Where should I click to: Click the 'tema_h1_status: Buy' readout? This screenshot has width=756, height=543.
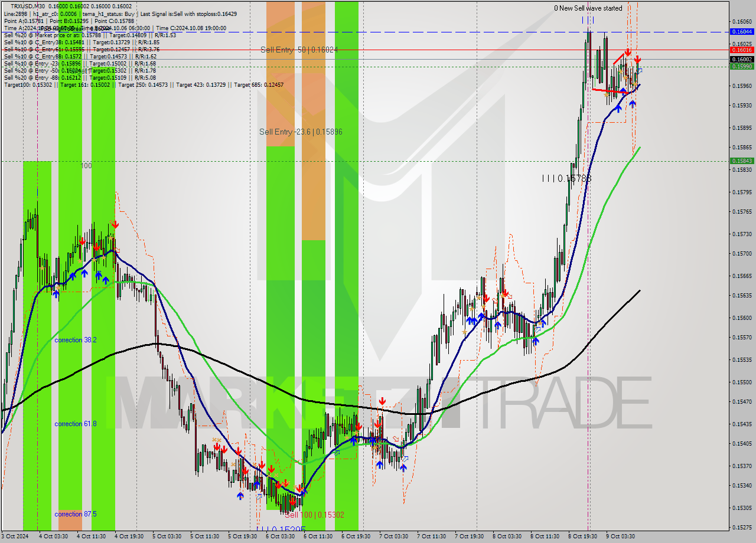[107, 14]
